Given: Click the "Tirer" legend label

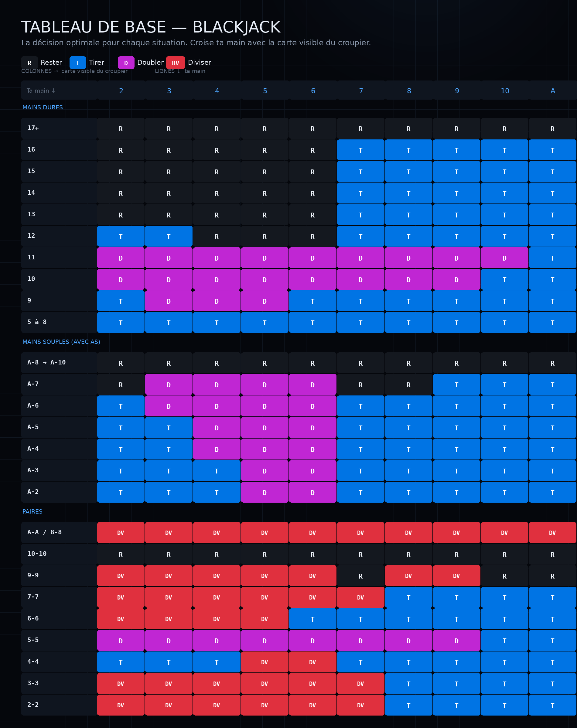Looking at the screenshot, I should [x=97, y=63].
